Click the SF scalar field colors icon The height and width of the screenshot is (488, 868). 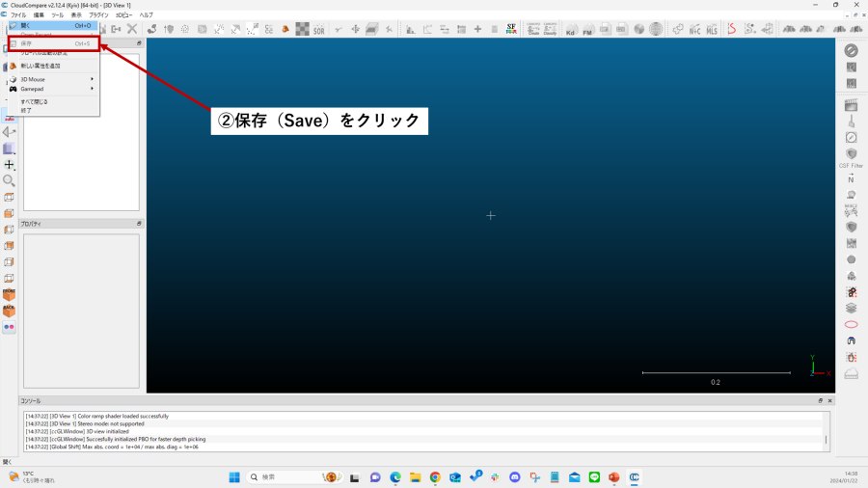[511, 29]
